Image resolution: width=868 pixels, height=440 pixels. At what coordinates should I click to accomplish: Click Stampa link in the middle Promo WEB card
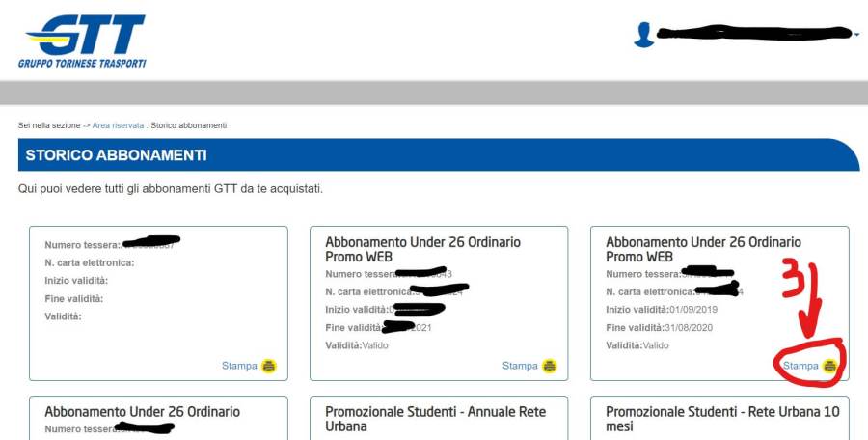tap(520, 366)
